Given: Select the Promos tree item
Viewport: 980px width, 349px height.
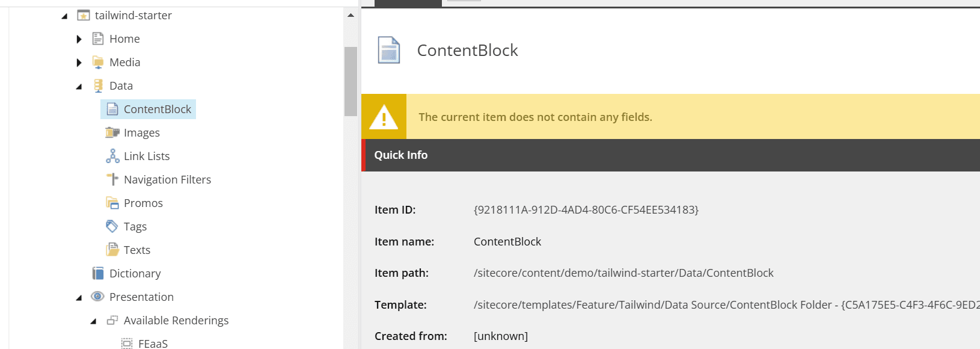Looking at the screenshot, I should click(143, 203).
